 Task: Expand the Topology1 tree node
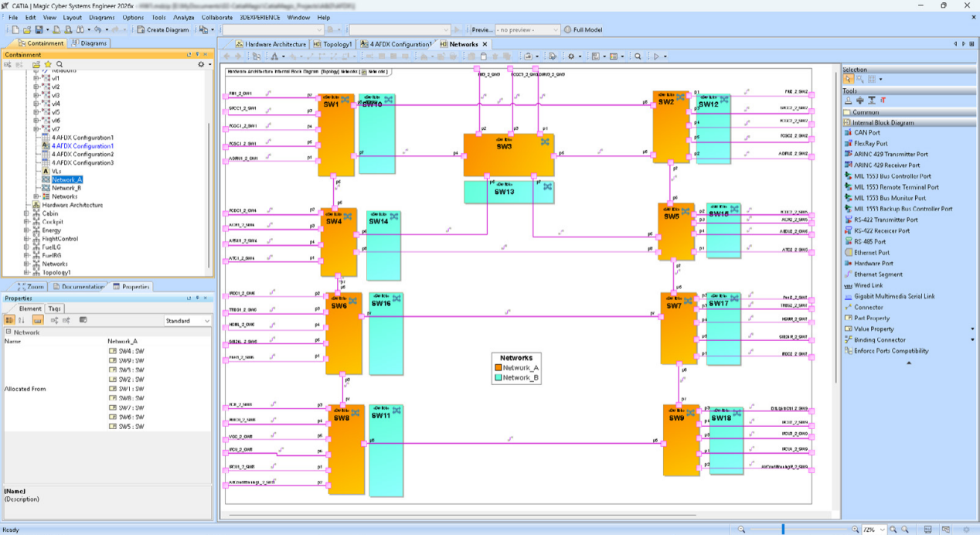[27, 272]
